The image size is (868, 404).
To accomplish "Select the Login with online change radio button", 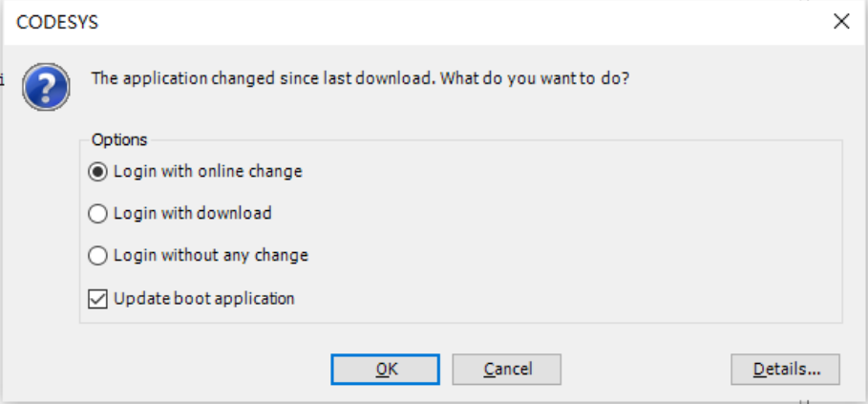I will coord(97,172).
